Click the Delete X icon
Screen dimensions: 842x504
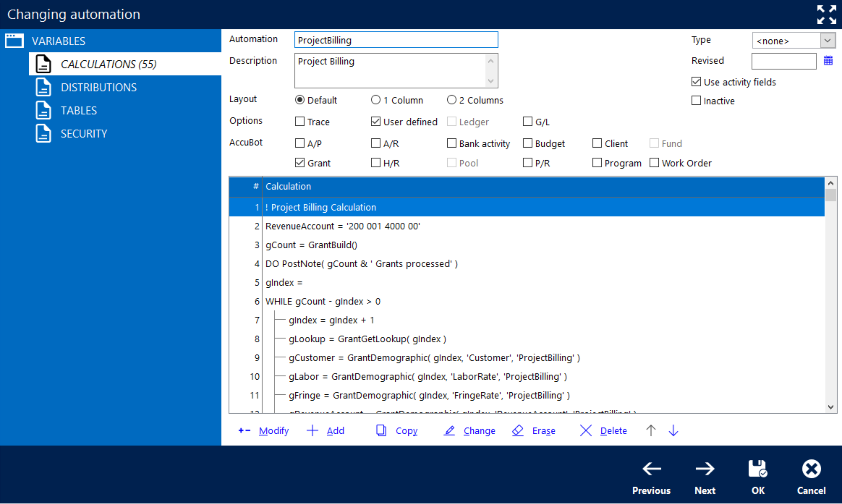[585, 431]
